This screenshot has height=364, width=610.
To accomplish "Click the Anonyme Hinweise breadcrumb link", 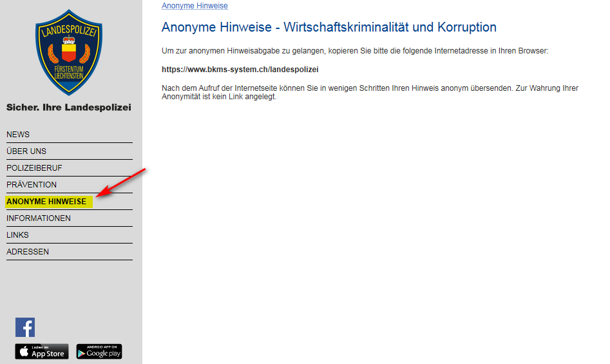I will [195, 6].
